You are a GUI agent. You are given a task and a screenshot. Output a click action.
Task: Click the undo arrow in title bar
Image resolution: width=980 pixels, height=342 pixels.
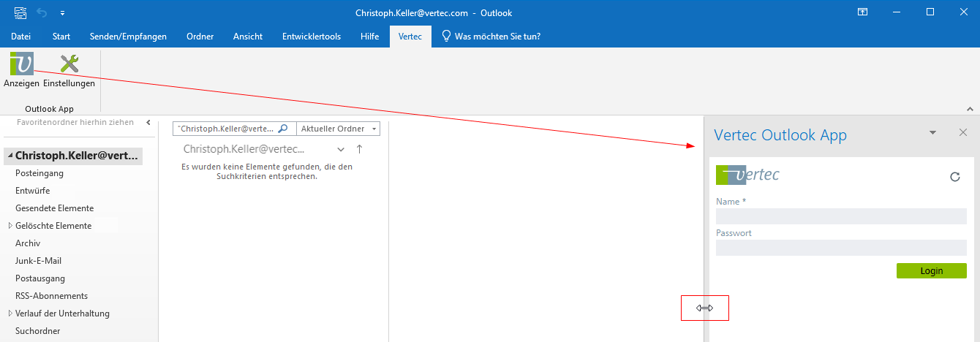(x=42, y=12)
